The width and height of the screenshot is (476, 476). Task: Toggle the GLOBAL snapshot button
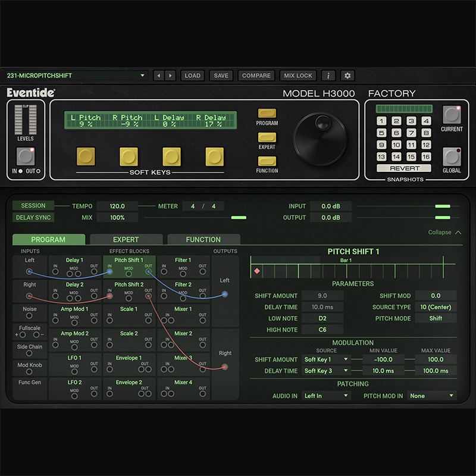point(452,156)
